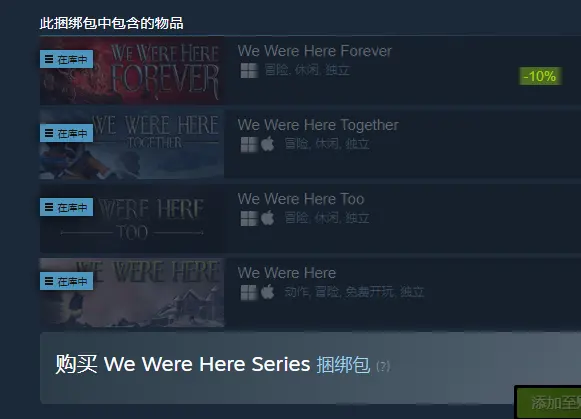Click the -10% discount badge

pyautogui.click(x=540, y=76)
